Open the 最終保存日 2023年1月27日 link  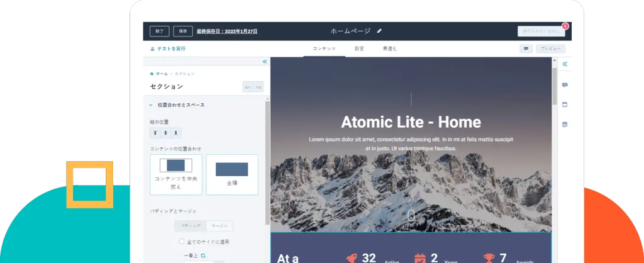(227, 31)
